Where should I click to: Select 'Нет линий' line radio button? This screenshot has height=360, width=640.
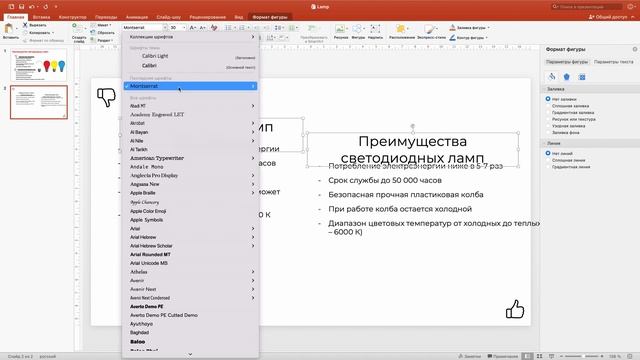pos(548,153)
